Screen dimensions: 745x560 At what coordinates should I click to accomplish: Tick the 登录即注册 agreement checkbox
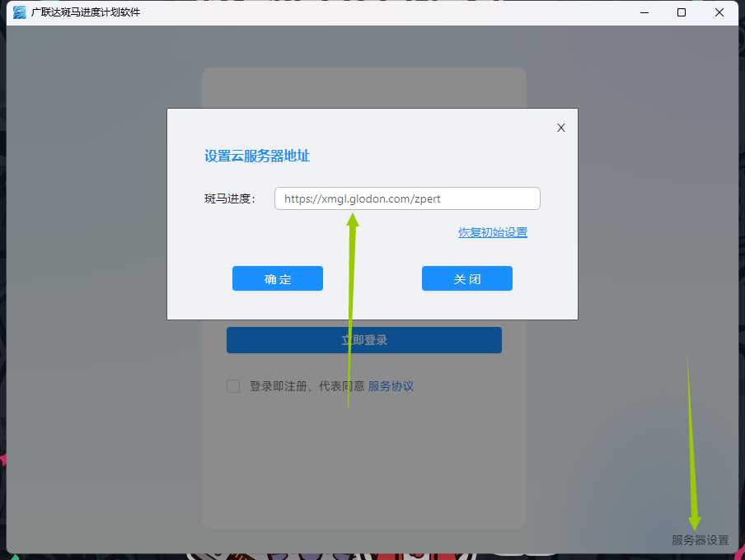[x=233, y=386]
